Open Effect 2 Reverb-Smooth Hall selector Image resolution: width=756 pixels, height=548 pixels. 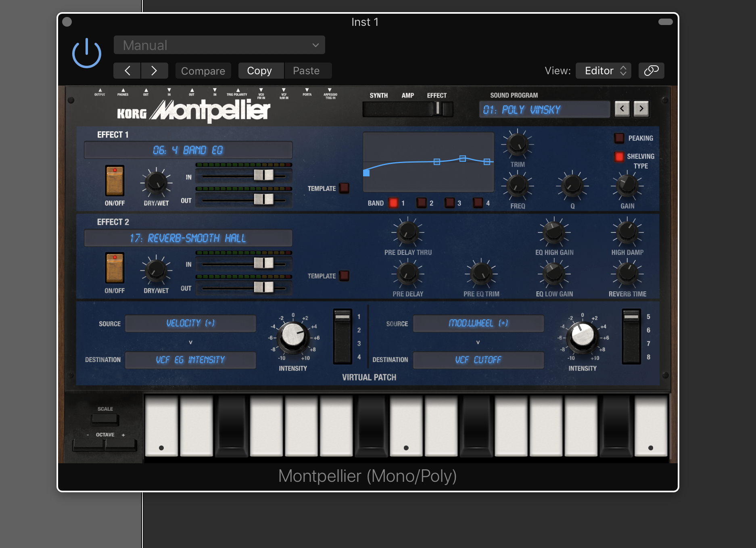pos(188,238)
